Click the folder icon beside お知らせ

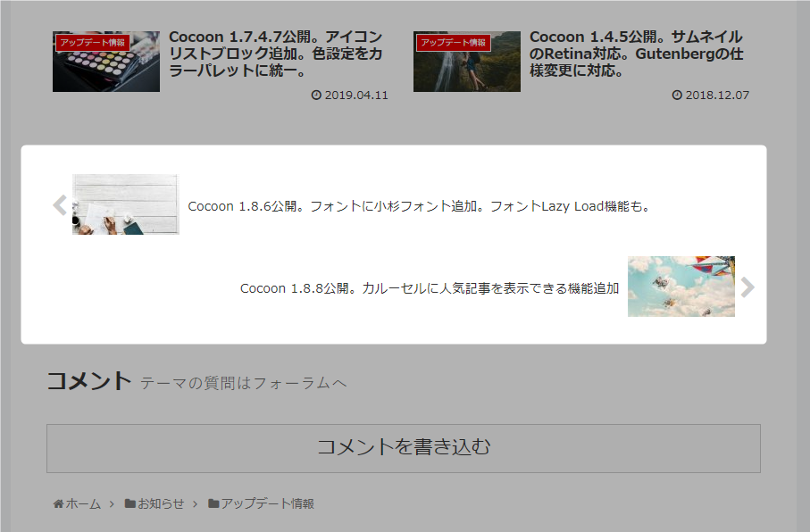click(130, 503)
